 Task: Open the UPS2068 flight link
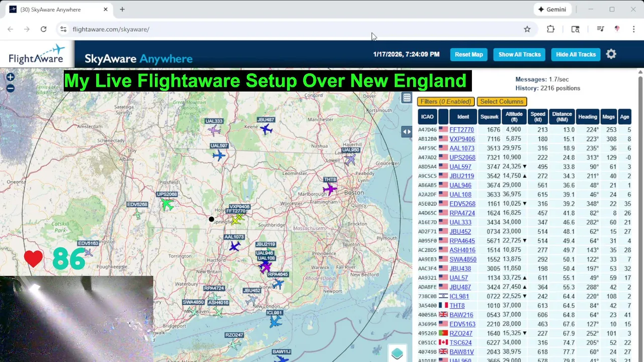point(462,158)
